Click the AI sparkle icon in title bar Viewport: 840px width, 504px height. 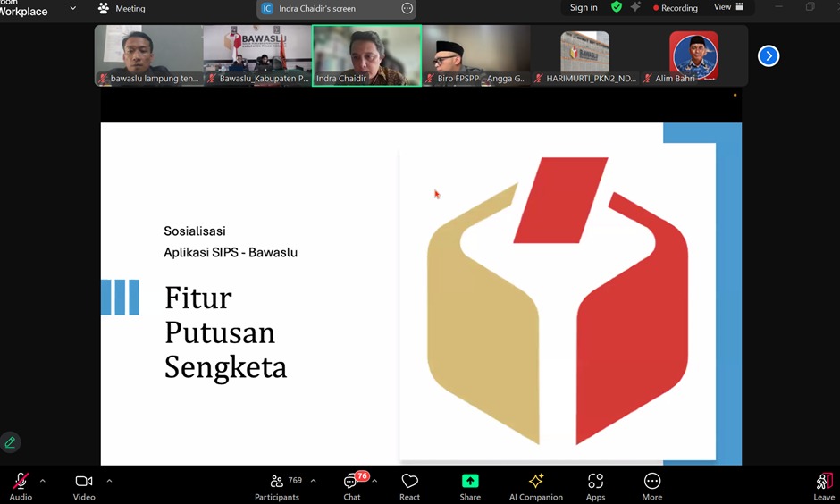click(635, 7)
